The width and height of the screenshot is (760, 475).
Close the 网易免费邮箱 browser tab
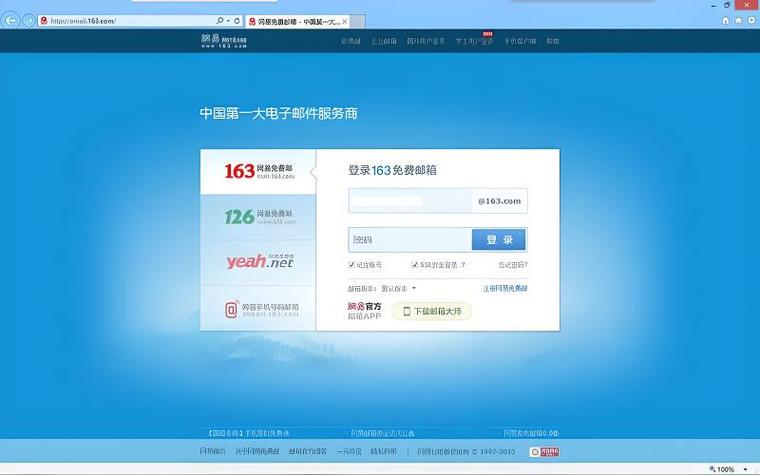345,21
